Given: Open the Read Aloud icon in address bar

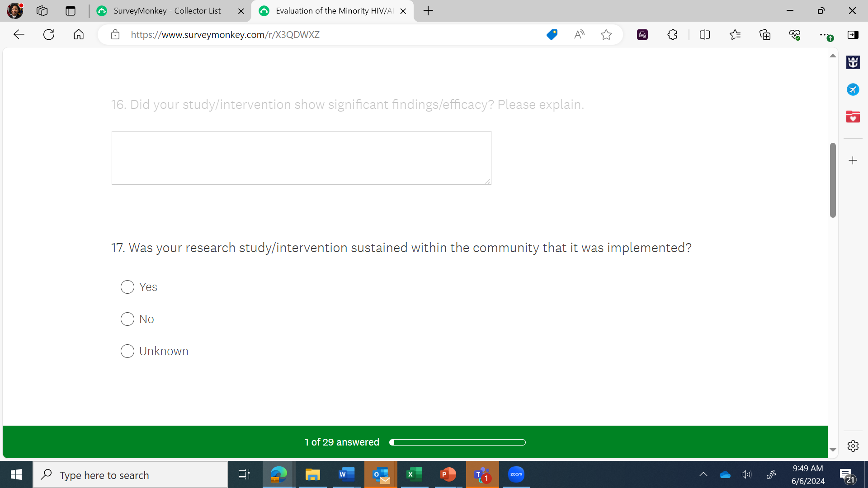Looking at the screenshot, I should click(579, 35).
